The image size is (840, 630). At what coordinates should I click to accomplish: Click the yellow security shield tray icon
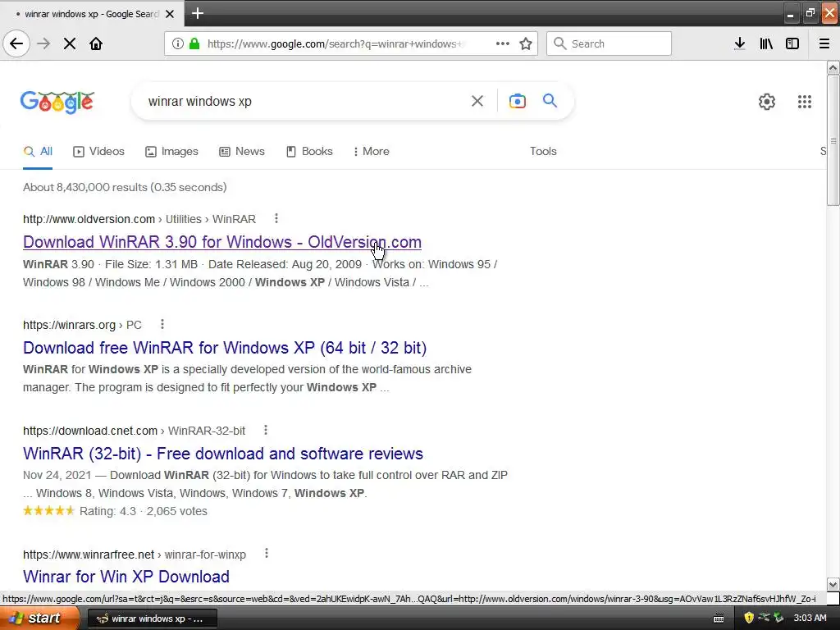(749, 619)
